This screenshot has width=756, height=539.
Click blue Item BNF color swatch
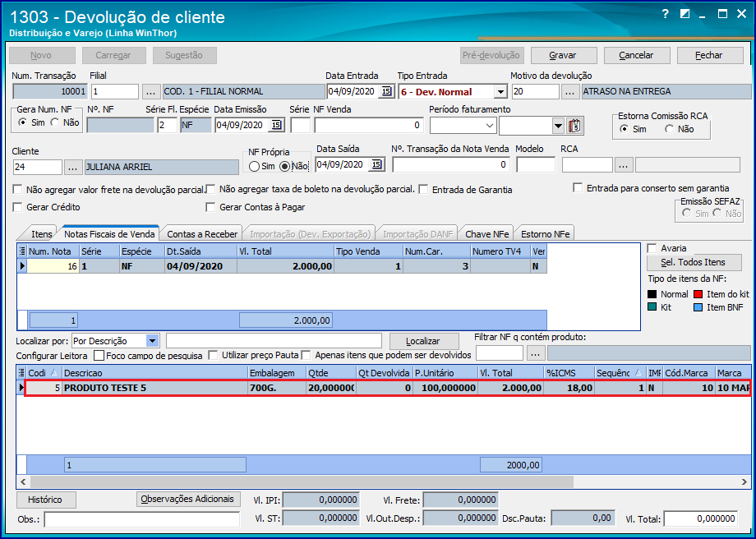(698, 307)
